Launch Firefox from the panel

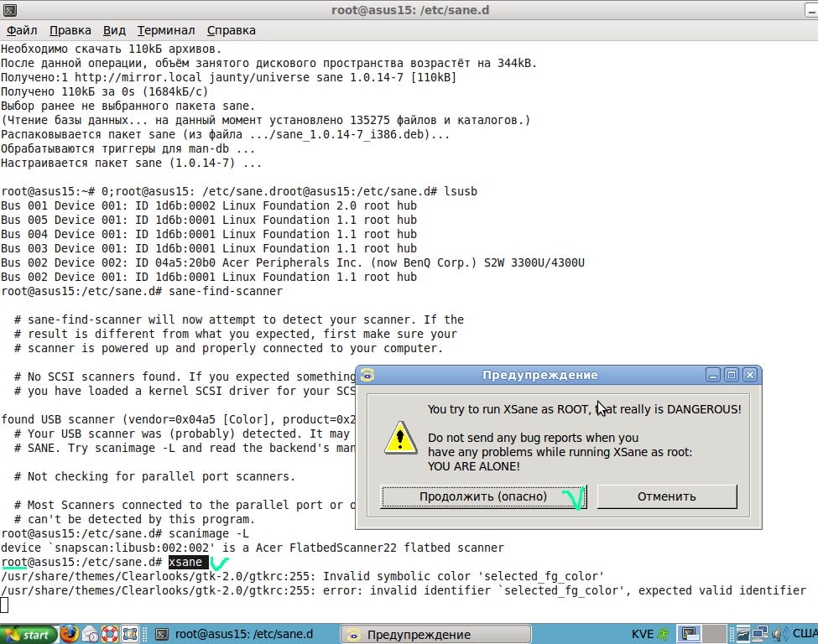70,635
